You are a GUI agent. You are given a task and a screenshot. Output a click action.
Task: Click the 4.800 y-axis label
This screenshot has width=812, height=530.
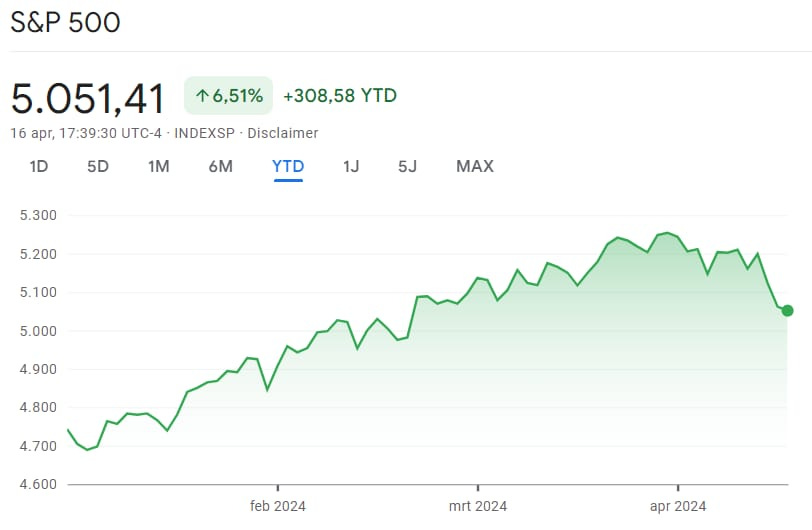(38, 407)
